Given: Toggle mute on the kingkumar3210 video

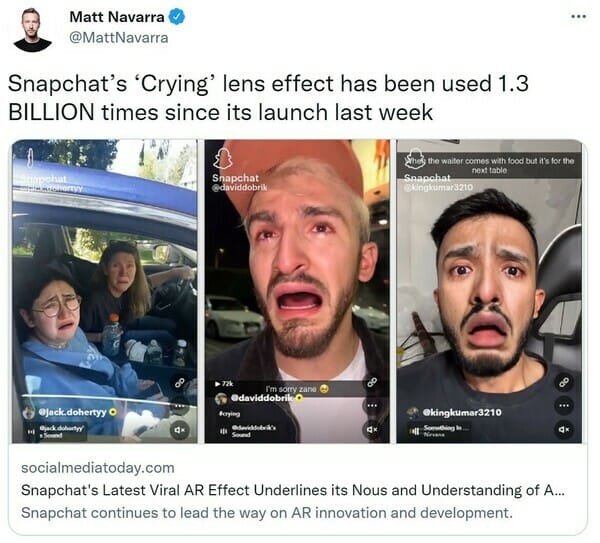Looking at the screenshot, I should click(564, 429).
